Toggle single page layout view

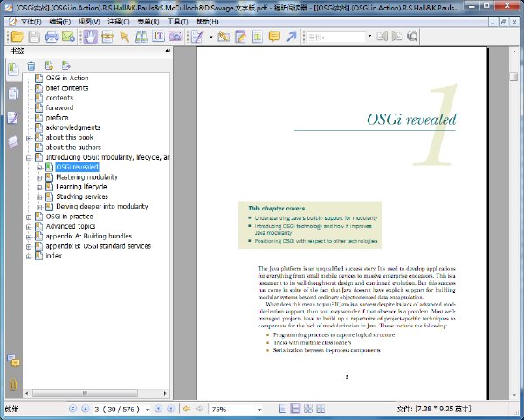click(x=283, y=409)
